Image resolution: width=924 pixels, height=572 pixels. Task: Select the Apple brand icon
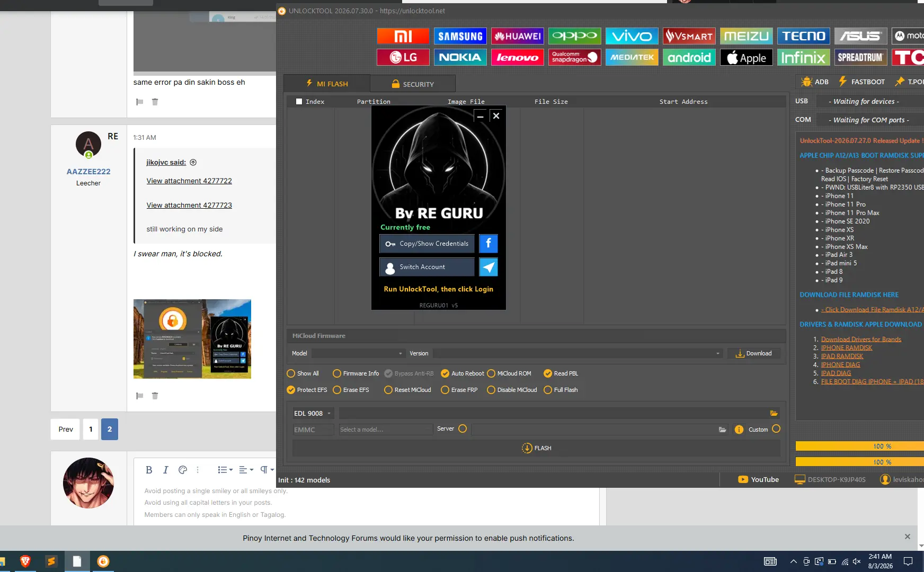point(747,57)
